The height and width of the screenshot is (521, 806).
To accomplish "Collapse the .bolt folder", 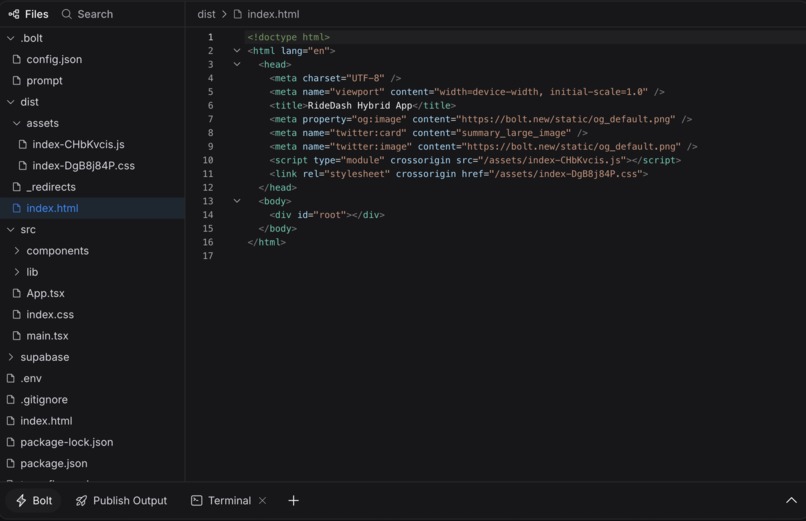I will [x=93, y=38].
